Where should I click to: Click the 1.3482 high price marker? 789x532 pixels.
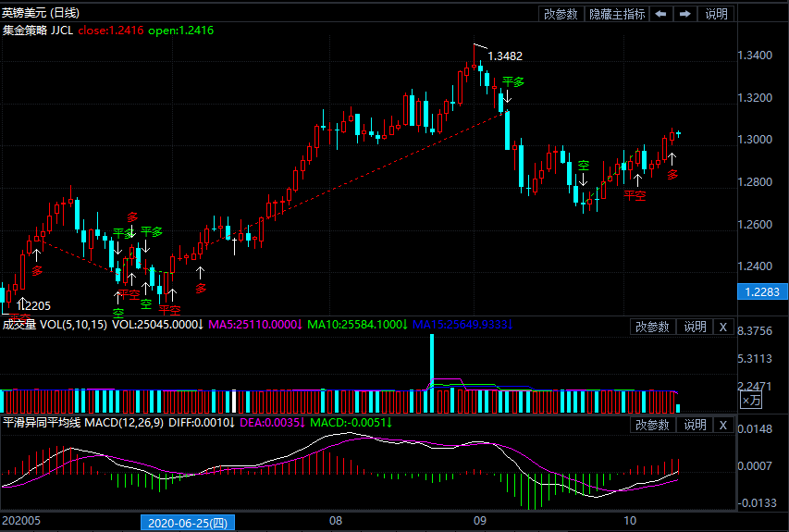pos(505,56)
